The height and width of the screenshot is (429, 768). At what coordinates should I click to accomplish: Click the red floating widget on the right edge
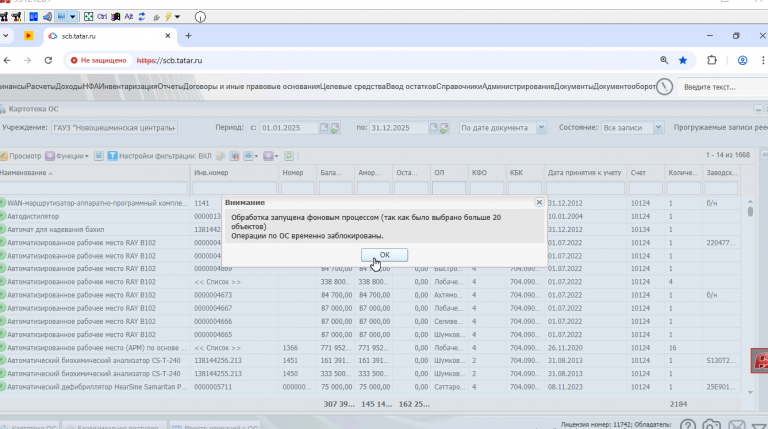760,361
